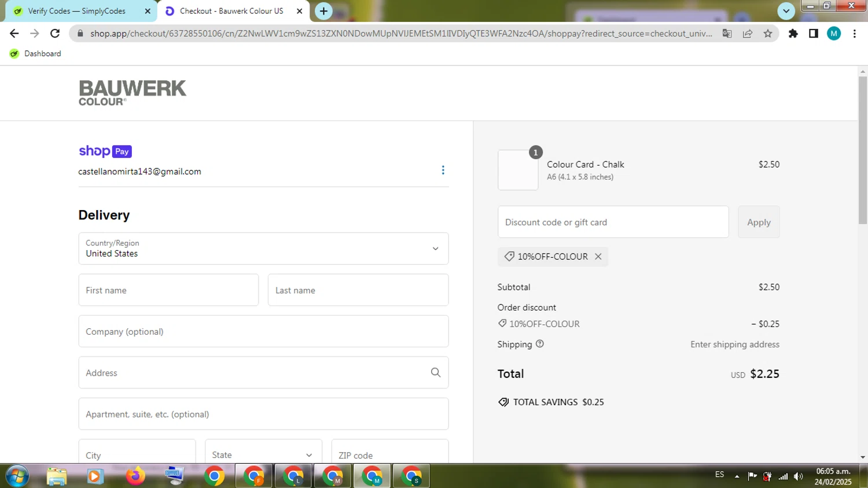Viewport: 868px width, 488px height.
Task: Click the Order discount amount − $0.25
Action: (x=765, y=324)
